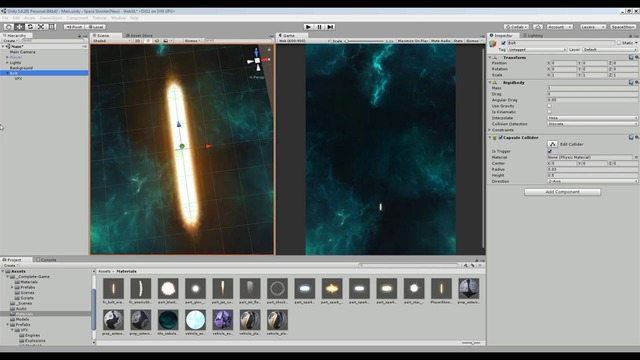Toggle scene audio speaker icon
Image resolution: width=640 pixels, height=360 pixels.
(x=157, y=41)
